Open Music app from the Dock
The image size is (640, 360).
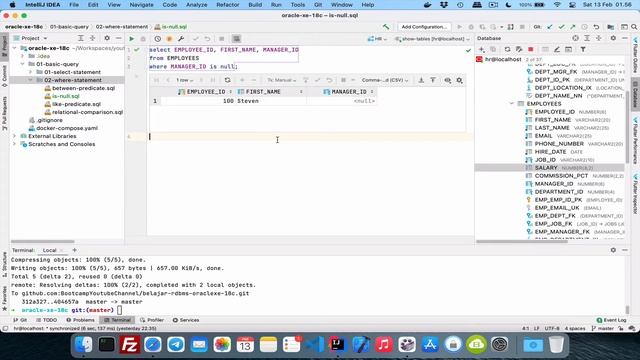click(x=384, y=344)
